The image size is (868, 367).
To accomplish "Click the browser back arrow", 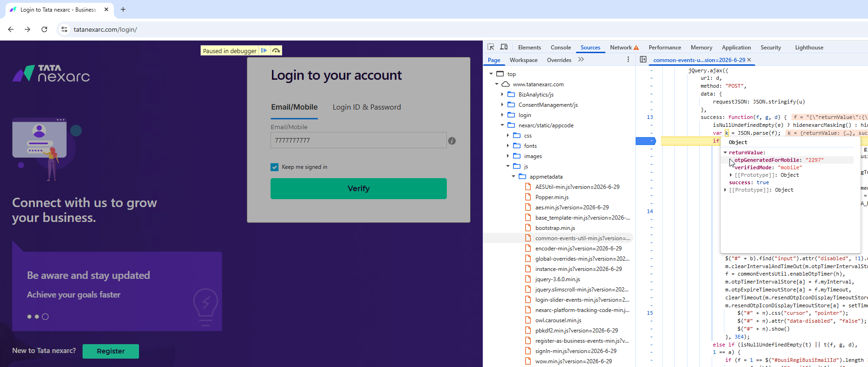I will (11, 29).
